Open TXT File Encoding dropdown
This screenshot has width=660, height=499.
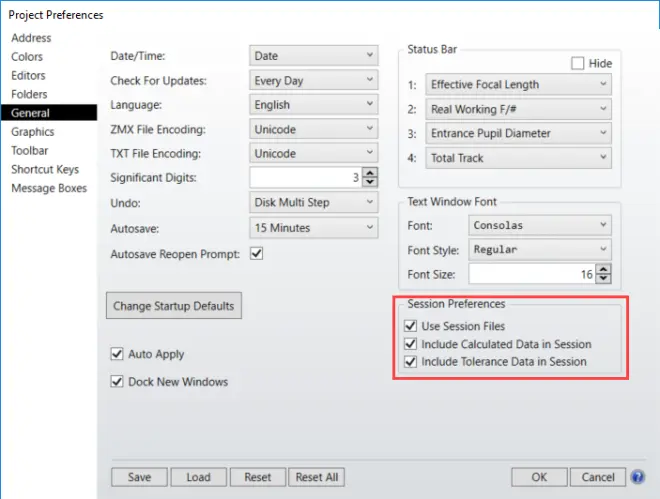[x=314, y=153]
